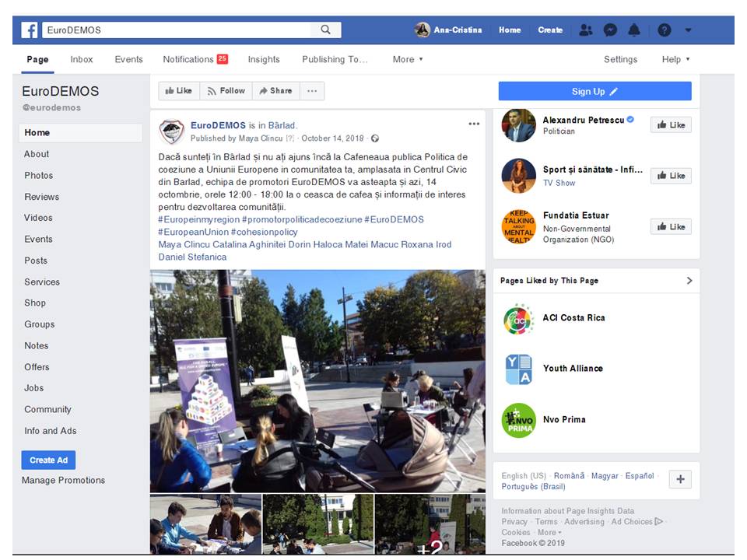Open ACI Costa Rica logo
This screenshot has width=747, height=560.
(519, 319)
